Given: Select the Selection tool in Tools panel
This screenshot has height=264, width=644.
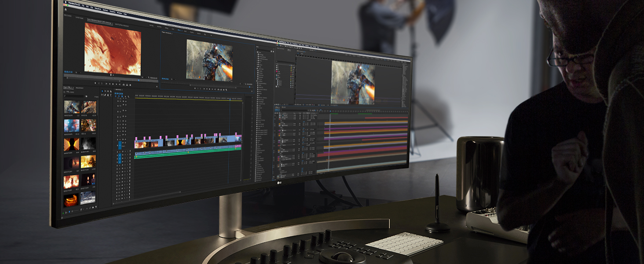Looking at the screenshot, I should [x=102, y=91].
